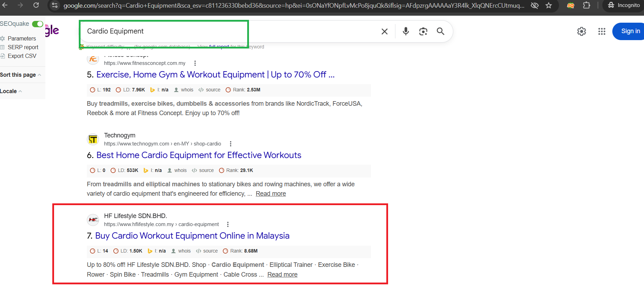Toggle the SEOquake switch off
This screenshot has height=285, width=644.
37,24
